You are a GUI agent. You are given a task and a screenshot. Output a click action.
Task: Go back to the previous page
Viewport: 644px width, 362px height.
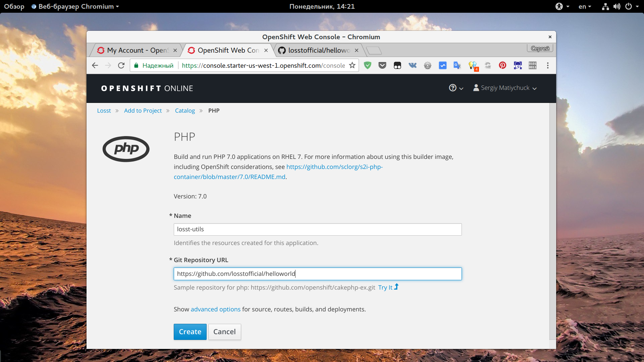click(x=95, y=65)
